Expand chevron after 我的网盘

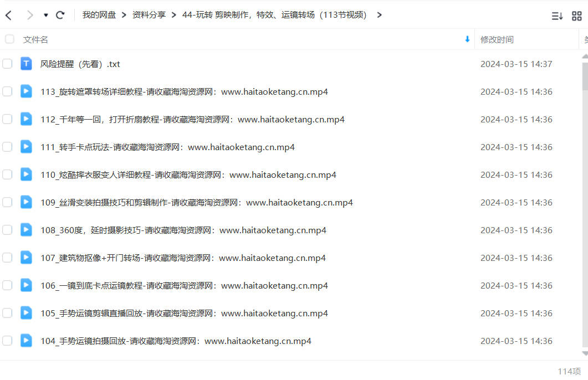click(x=124, y=15)
